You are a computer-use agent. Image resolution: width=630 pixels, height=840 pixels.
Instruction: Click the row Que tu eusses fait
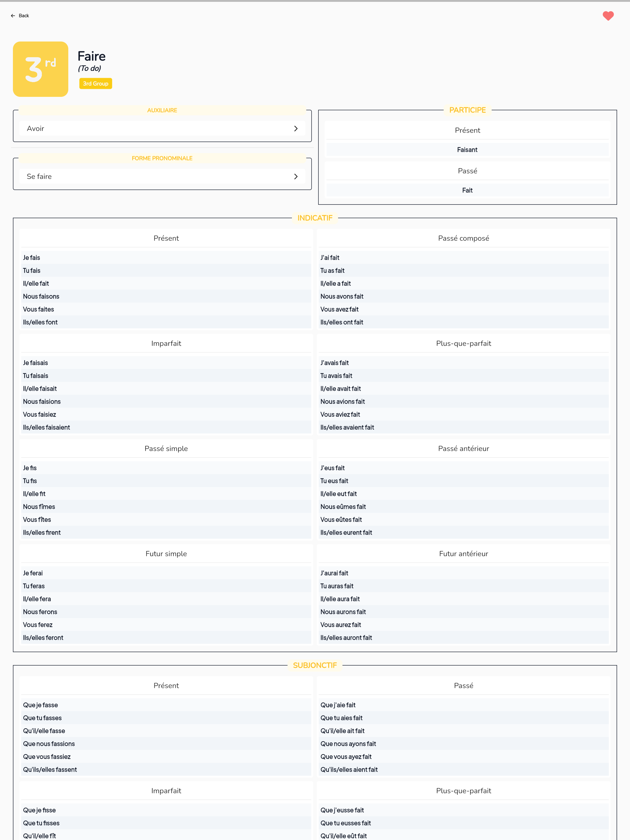(x=464, y=823)
